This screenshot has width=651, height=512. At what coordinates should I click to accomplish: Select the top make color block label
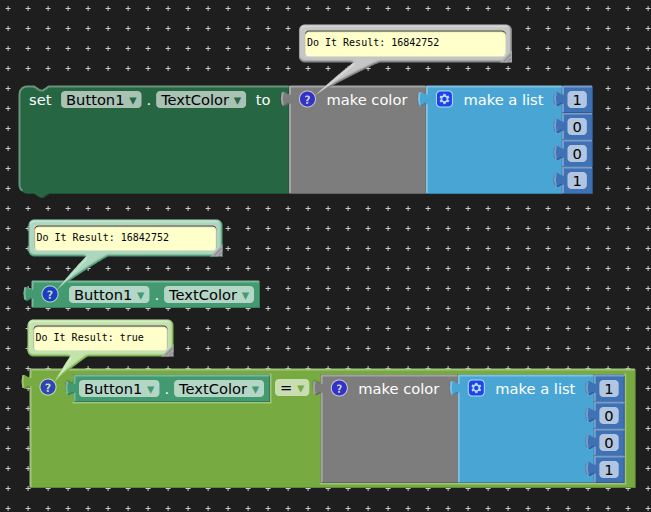tap(367, 100)
